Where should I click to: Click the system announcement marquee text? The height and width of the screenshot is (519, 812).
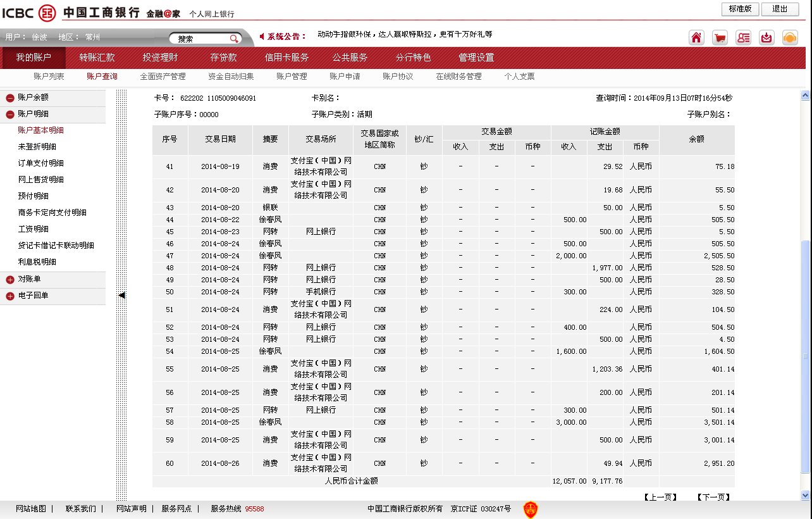tap(405, 34)
